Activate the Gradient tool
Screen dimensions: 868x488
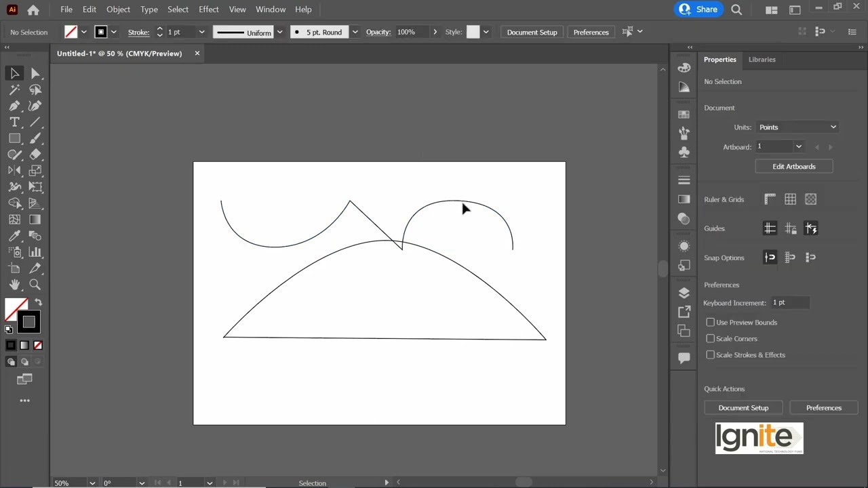pos(35,220)
